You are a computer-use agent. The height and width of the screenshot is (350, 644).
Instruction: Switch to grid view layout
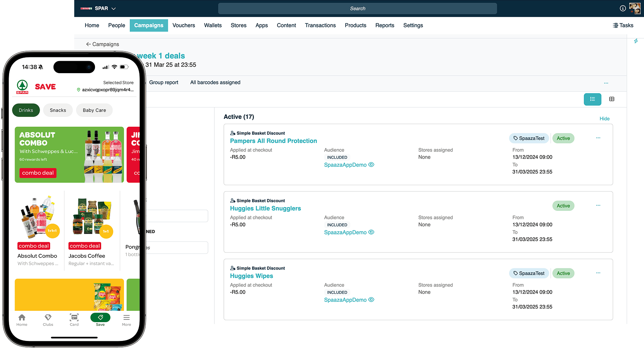tap(612, 99)
